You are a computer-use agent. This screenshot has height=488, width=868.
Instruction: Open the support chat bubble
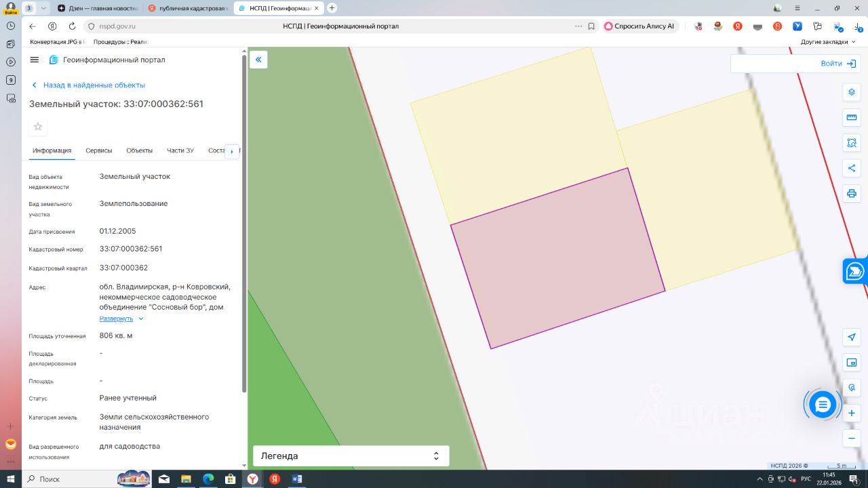tap(823, 405)
